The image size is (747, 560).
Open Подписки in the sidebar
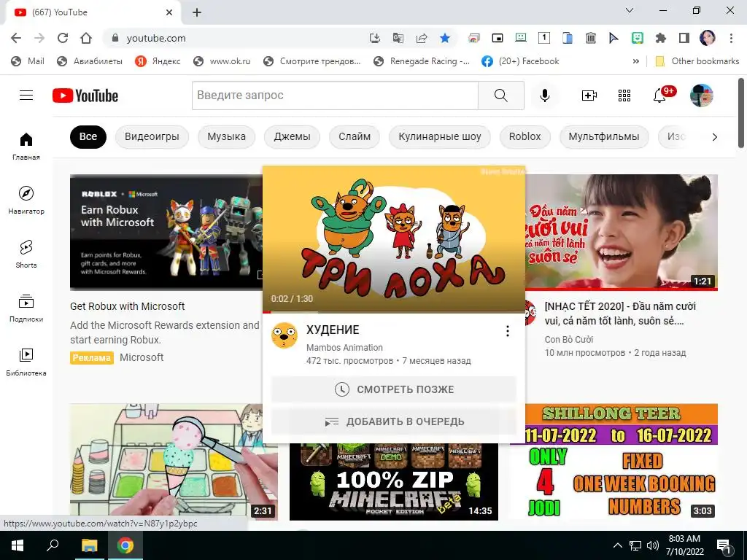[26, 308]
